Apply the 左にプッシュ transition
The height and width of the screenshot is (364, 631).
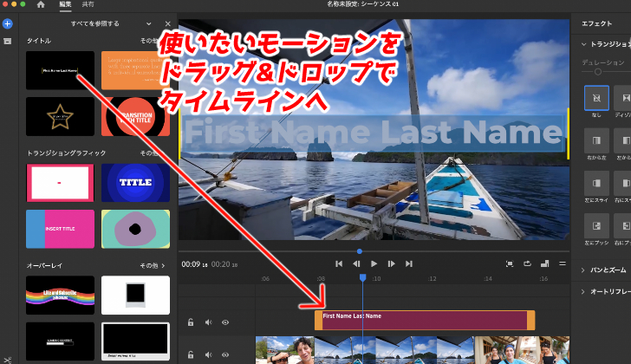pos(596,226)
